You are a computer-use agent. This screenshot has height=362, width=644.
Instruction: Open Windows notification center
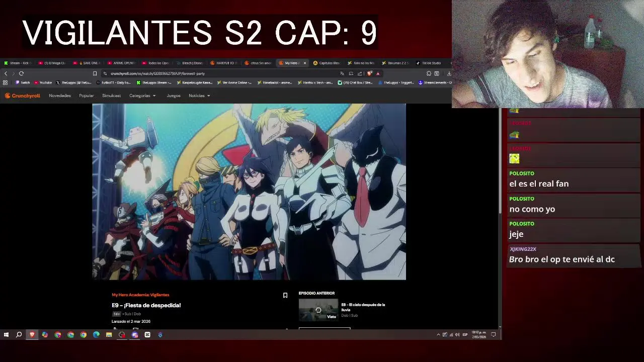494,335
